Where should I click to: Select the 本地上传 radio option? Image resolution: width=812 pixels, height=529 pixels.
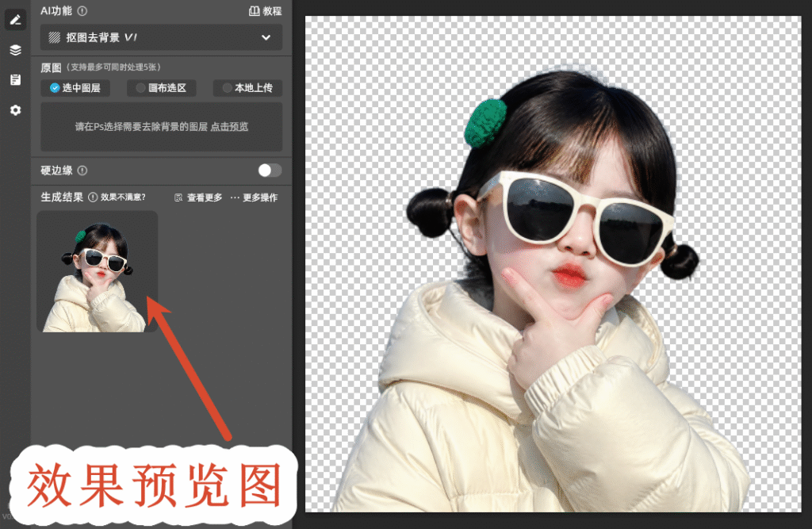247,88
